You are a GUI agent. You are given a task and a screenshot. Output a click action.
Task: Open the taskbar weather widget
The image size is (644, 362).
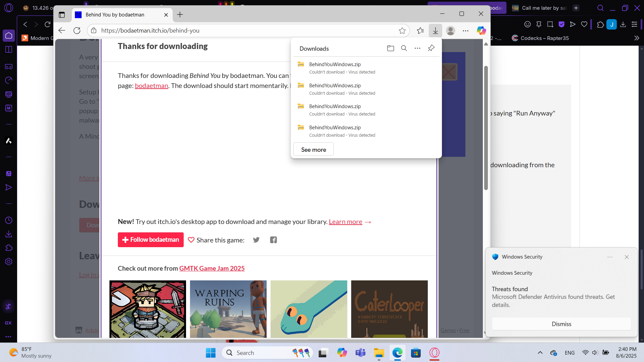click(30, 353)
